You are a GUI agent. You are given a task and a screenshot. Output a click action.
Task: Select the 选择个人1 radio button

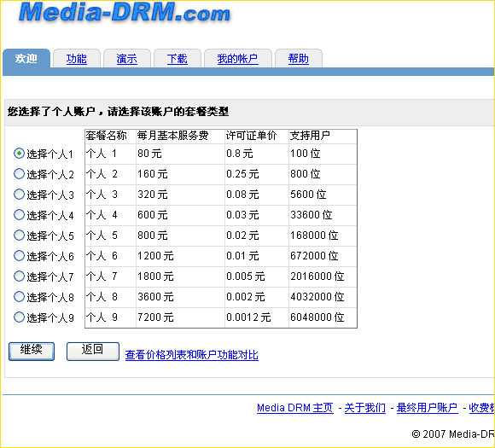pos(19,154)
